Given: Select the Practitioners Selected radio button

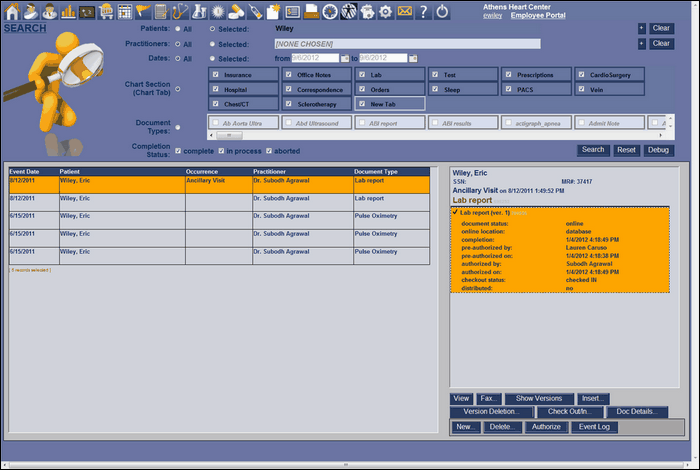Looking at the screenshot, I should pos(212,44).
